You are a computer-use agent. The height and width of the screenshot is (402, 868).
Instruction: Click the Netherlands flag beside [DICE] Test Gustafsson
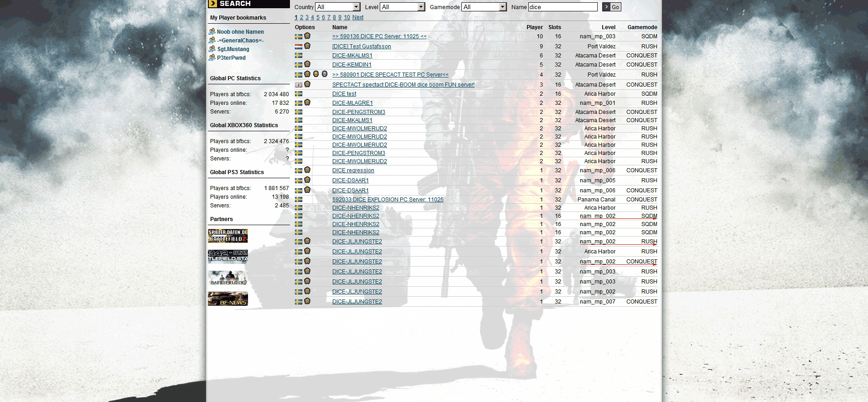tap(299, 46)
